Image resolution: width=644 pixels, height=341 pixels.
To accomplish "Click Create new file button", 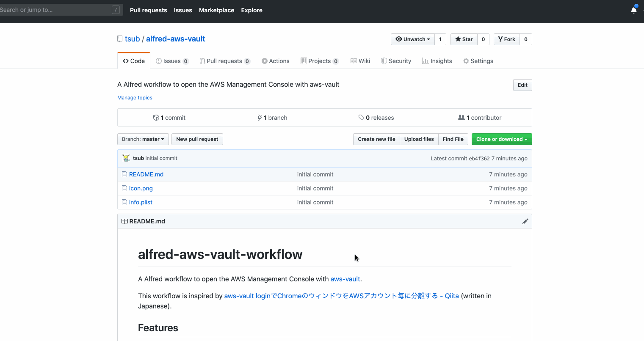I will 376,139.
